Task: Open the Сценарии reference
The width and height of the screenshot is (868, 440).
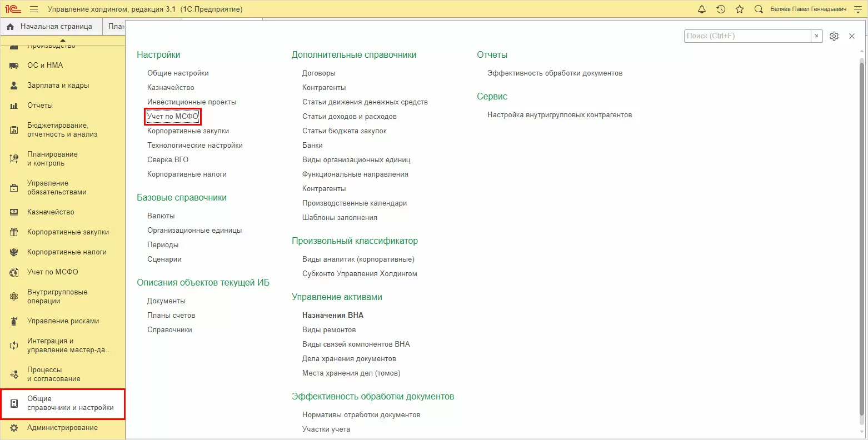Action: click(164, 259)
